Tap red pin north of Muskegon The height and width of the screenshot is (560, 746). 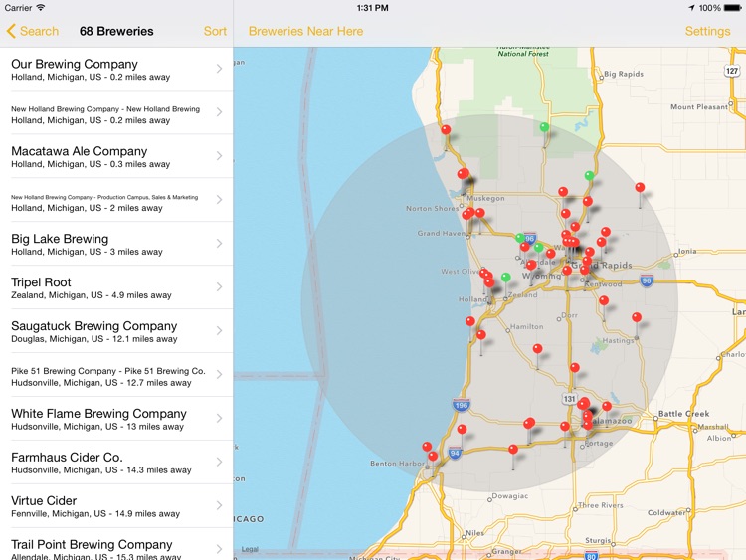(463, 174)
